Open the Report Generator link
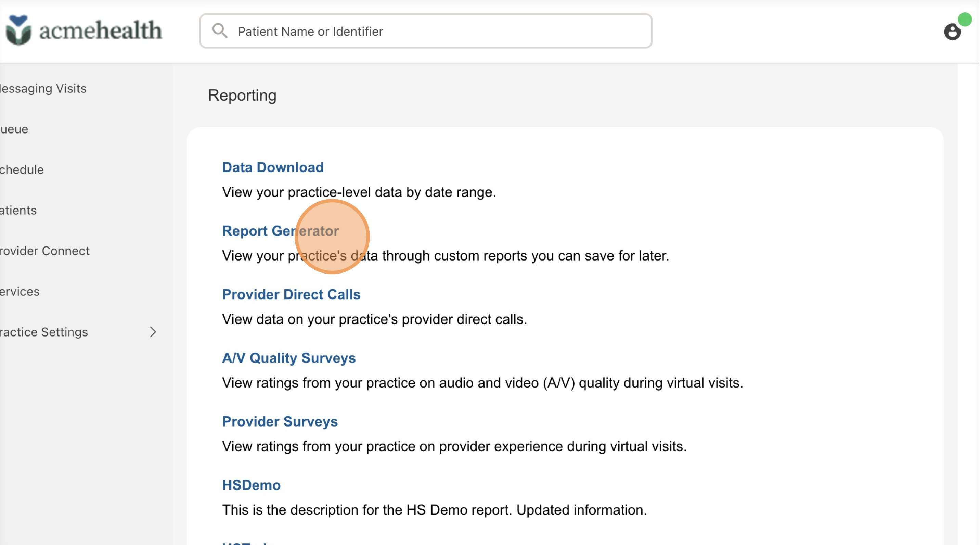Viewport: 980px width, 545px height. click(x=280, y=231)
